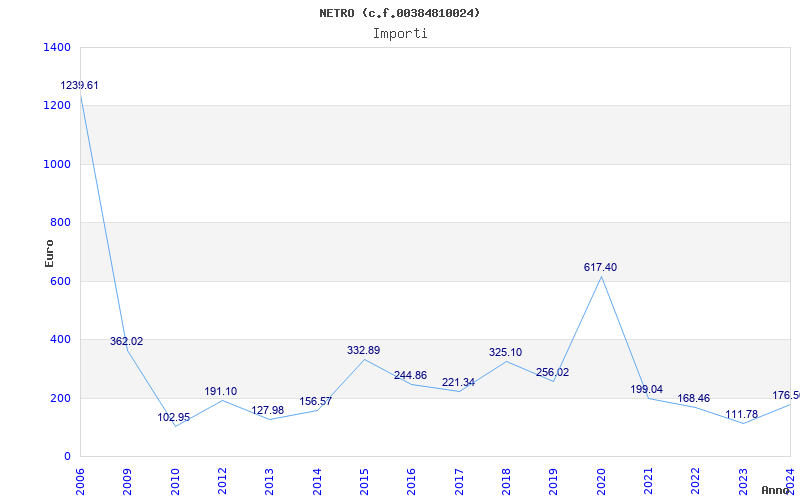This screenshot has width=800, height=500.
Task: Click the x-axis year 2010
Action: point(175,481)
